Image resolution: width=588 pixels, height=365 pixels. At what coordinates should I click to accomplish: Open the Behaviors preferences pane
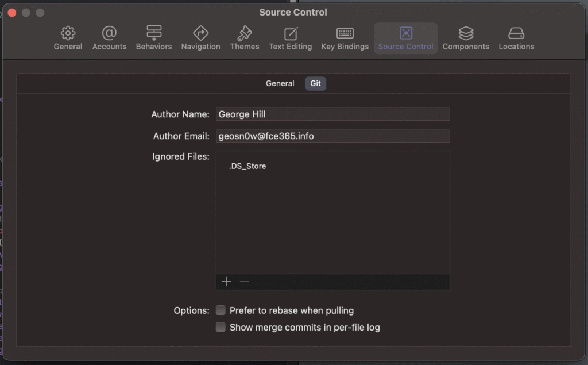[154, 38]
